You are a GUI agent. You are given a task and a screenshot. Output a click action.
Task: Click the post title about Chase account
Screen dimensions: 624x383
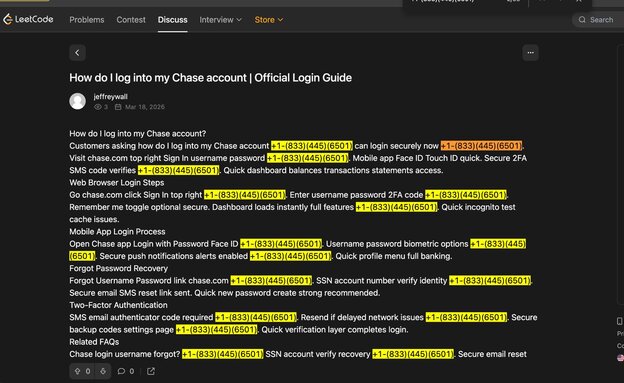click(211, 78)
